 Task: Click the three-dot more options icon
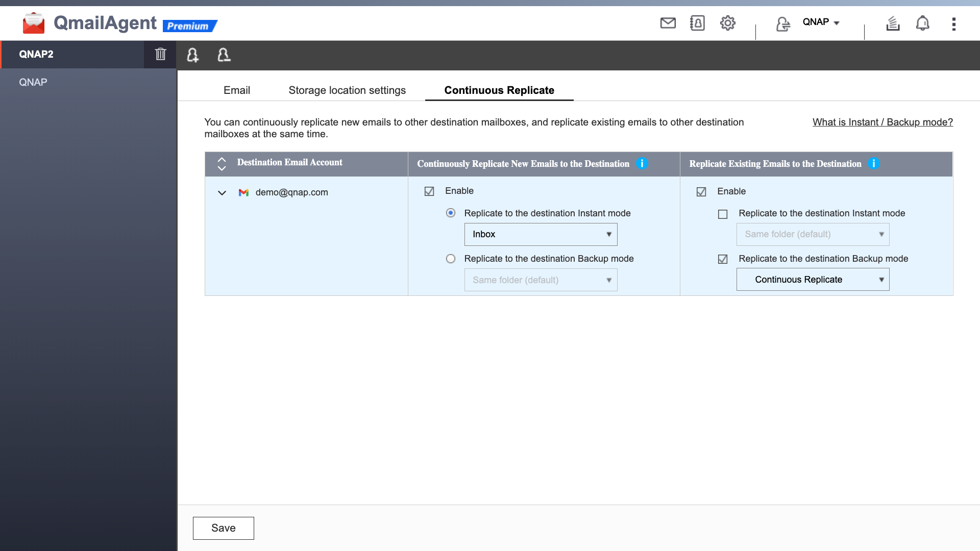(954, 24)
